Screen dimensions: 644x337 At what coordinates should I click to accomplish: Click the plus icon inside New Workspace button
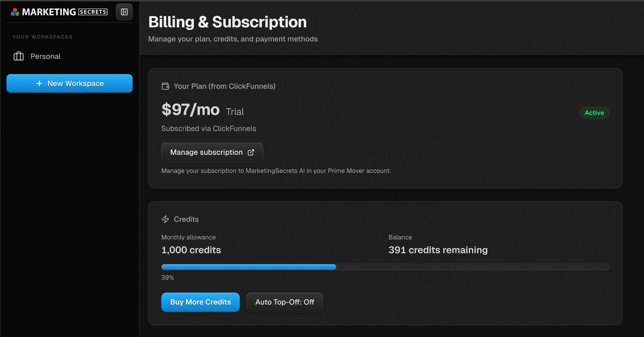[x=39, y=83]
